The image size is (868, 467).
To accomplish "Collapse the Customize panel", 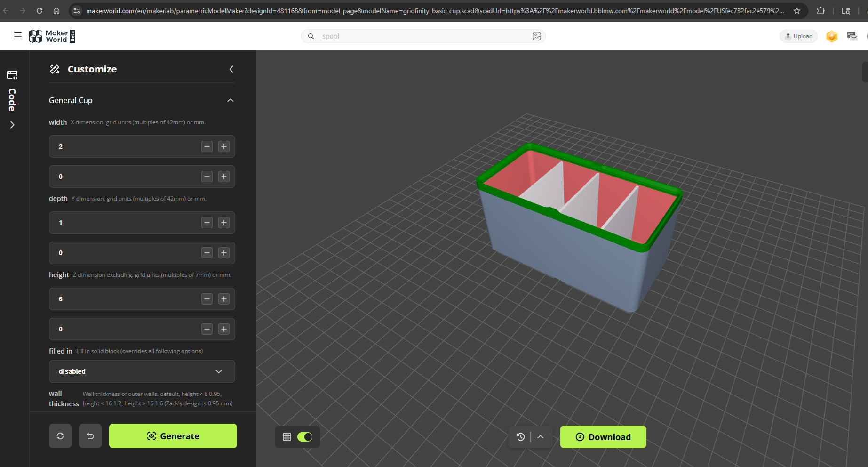I will tap(231, 69).
